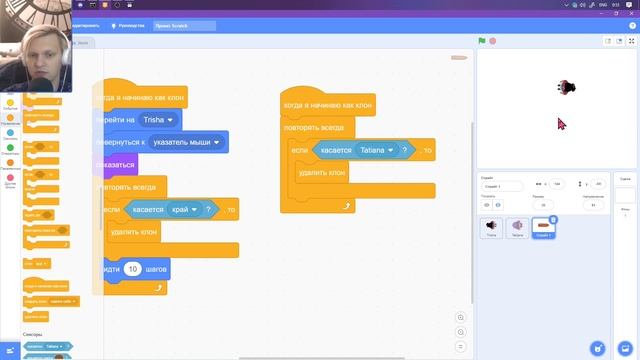Click the sprite direction field
The width and height of the screenshot is (640, 360).
(593, 205)
